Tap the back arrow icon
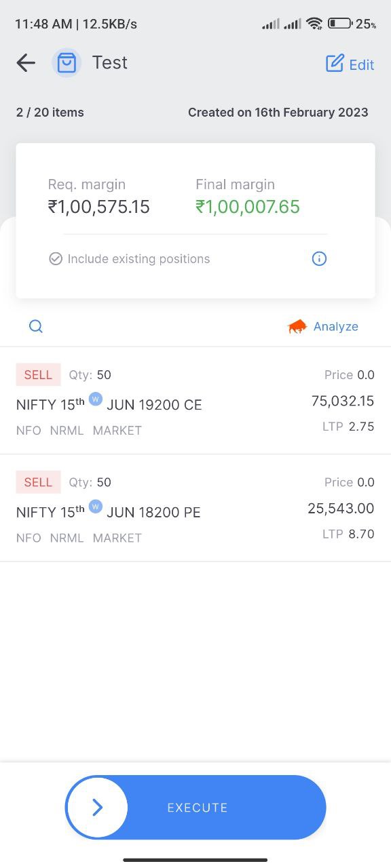391x868 pixels. [x=26, y=63]
